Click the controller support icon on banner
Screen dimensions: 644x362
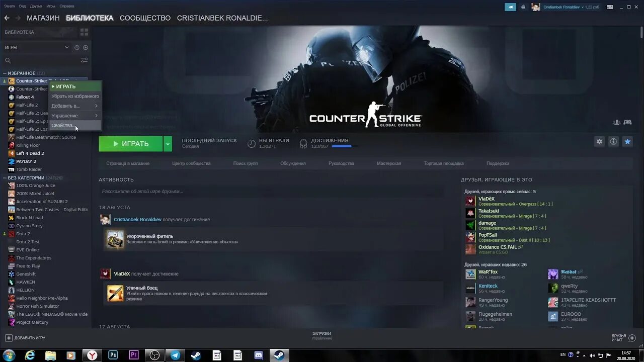[627, 122]
